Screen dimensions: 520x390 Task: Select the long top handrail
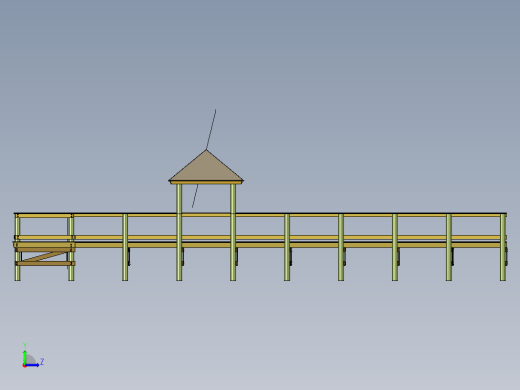click(260, 215)
